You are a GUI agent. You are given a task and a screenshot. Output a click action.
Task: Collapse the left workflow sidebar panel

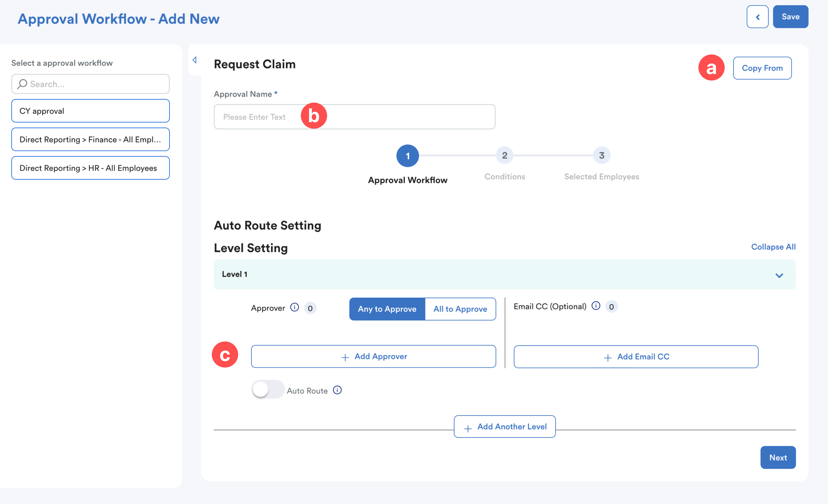coord(195,60)
